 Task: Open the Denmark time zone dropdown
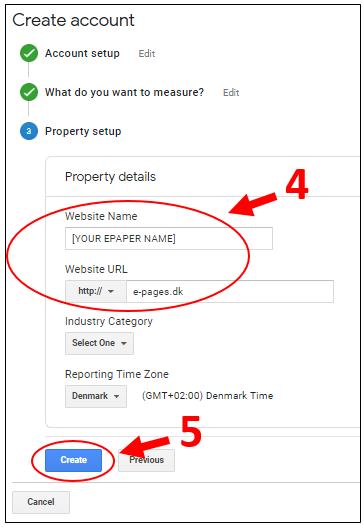[x=96, y=396]
